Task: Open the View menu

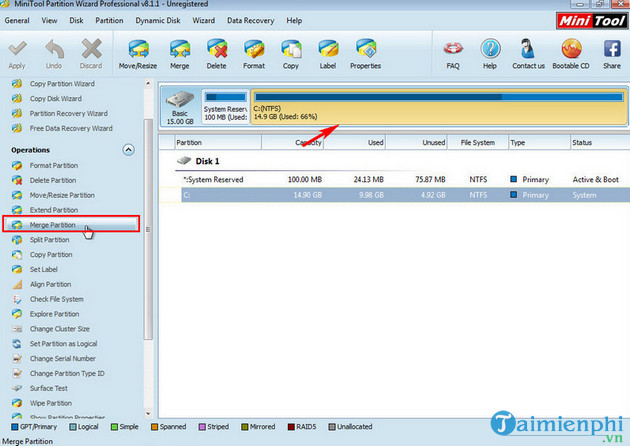Action: 49,20
